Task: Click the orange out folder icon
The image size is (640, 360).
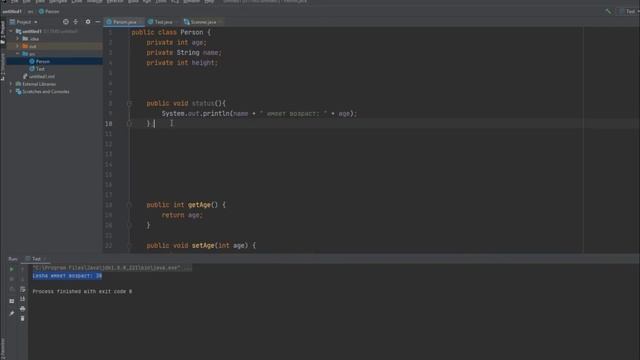Action: (x=25, y=46)
